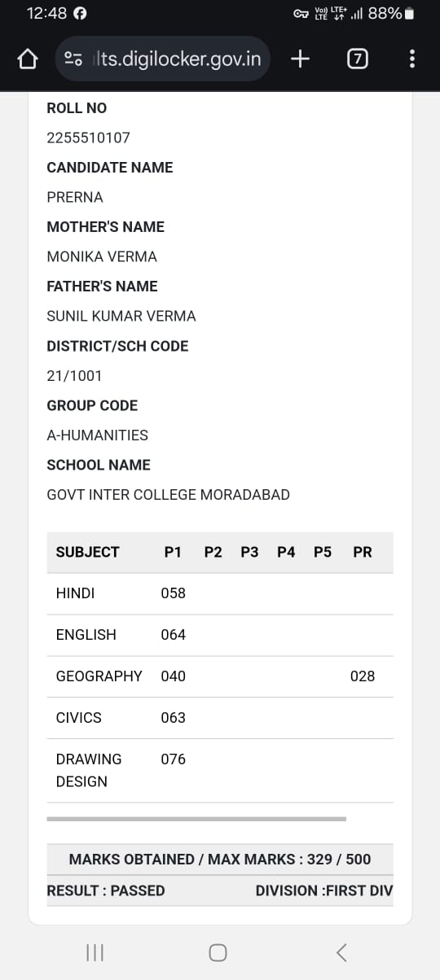Click the HINDI subject row

[x=220, y=593]
